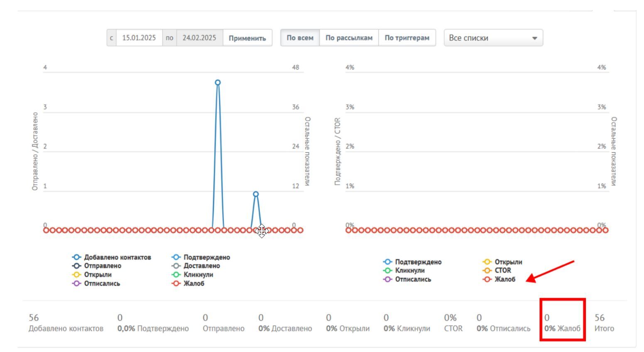Toggle the Отправлено series in left legend
Screen dimensions: 644x352
click(x=76, y=266)
